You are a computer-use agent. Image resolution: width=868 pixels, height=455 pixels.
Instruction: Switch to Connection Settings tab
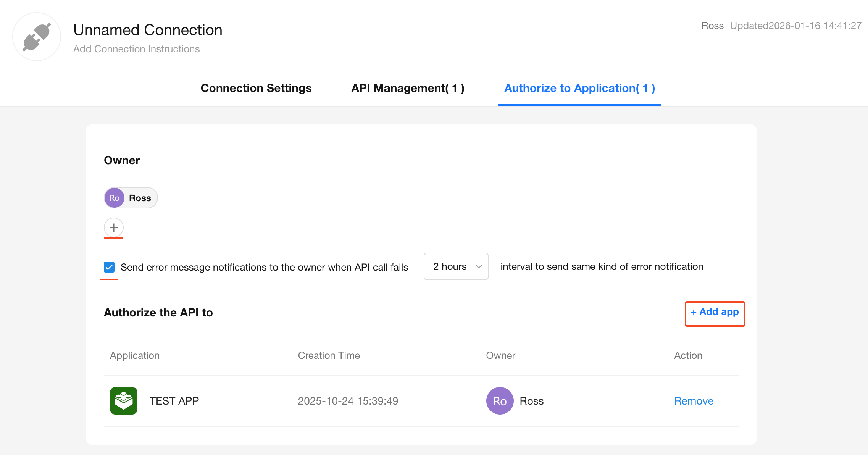(256, 88)
